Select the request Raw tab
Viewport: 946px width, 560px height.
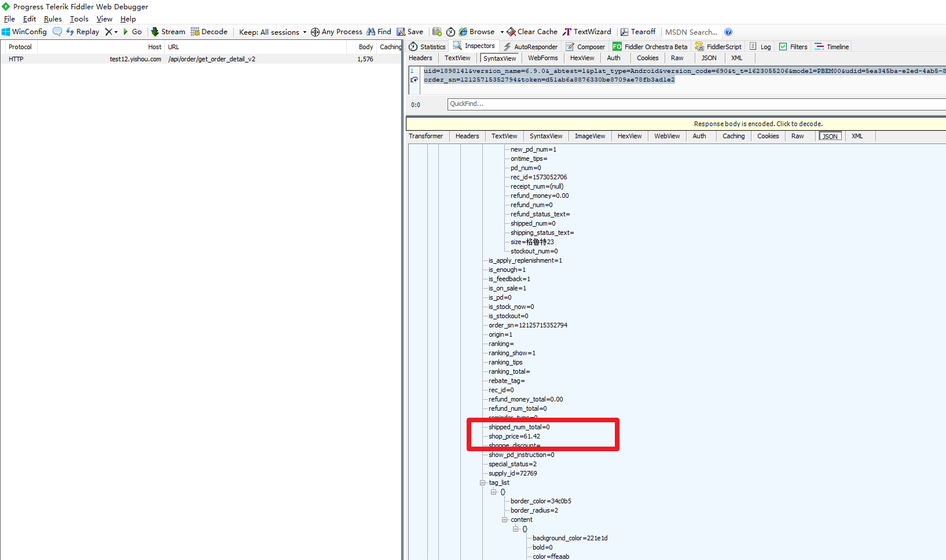[x=677, y=58]
